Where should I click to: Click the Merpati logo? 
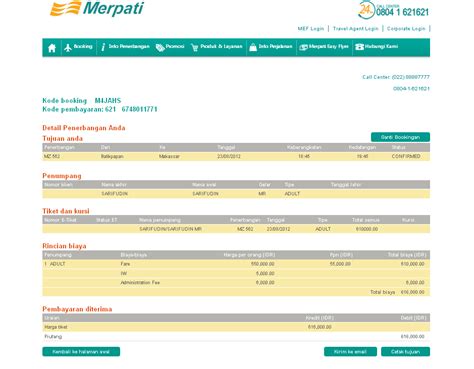pyautogui.click(x=97, y=8)
